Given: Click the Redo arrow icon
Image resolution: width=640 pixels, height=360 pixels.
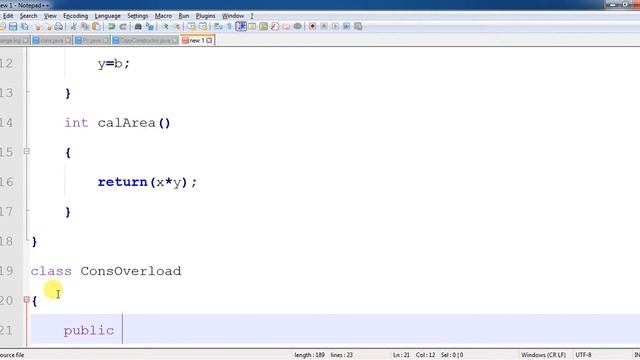Looking at the screenshot, I should pos(123,27).
